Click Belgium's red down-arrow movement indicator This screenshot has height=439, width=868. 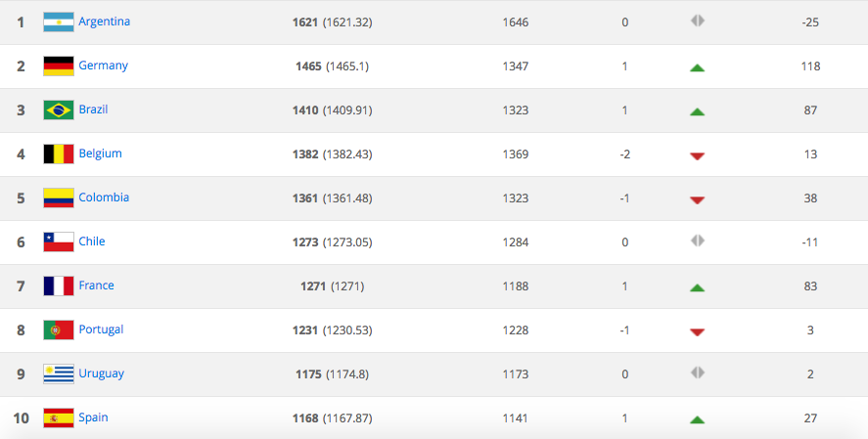pos(697,155)
